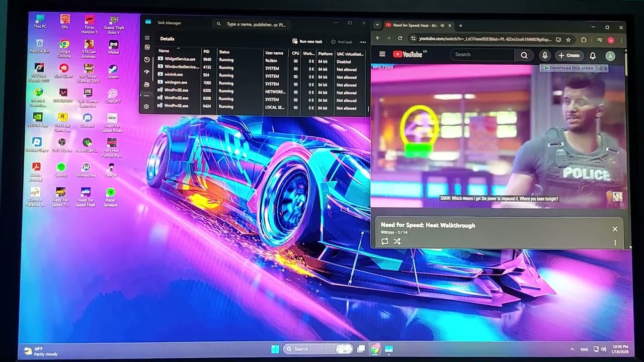Open Chrome media control icon

pos(600,40)
